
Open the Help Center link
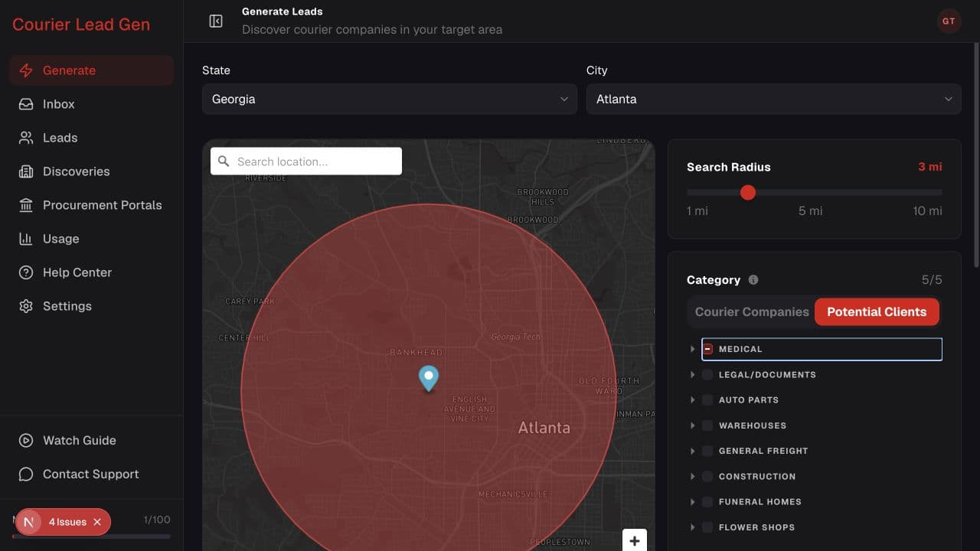pos(92,272)
